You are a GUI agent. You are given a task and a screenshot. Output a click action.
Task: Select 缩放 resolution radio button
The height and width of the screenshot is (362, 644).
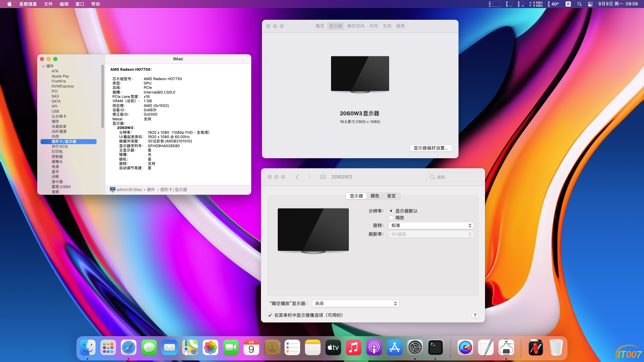(391, 218)
